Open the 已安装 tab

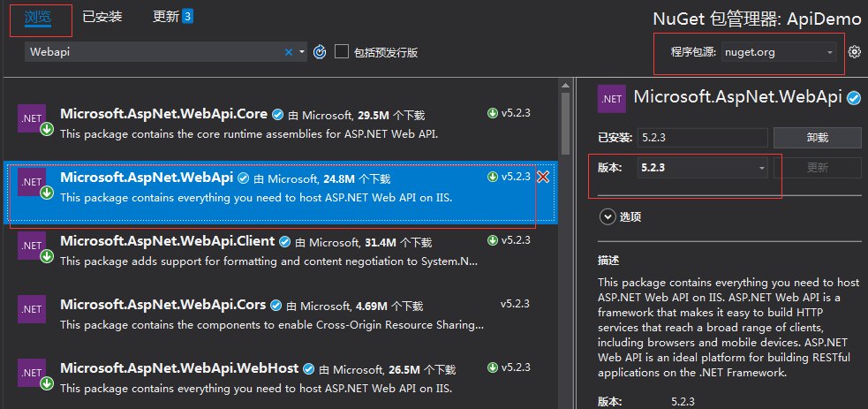point(102,17)
